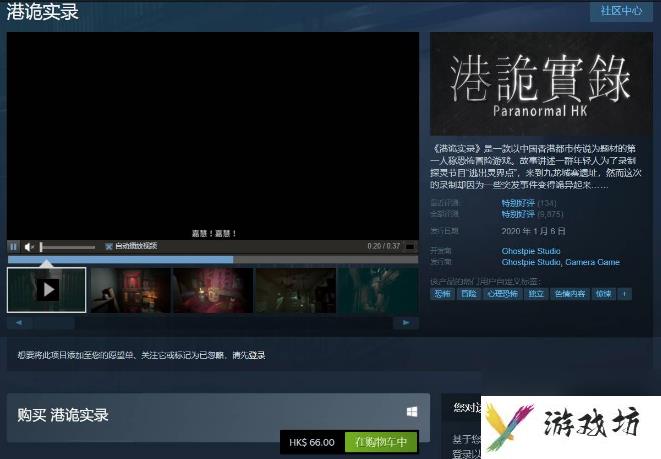The width and height of the screenshot is (661, 459).
Task: Select the 独立 tag
Action: (x=536, y=294)
